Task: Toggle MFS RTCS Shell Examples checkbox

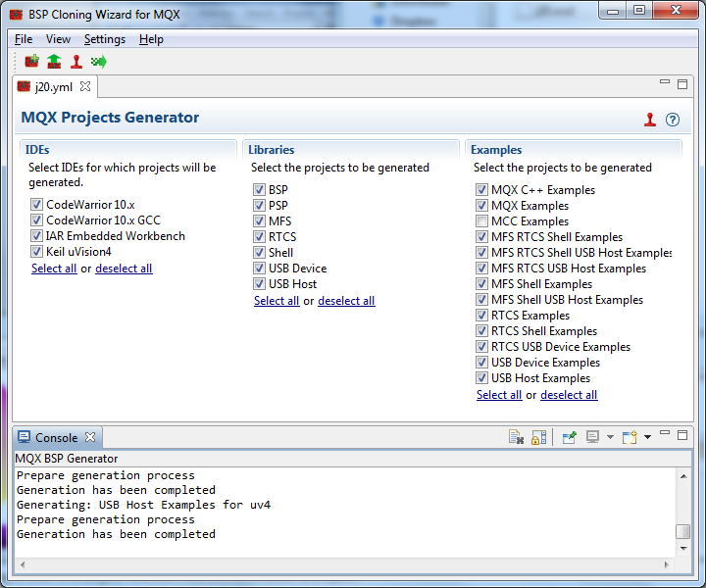Action: click(481, 236)
